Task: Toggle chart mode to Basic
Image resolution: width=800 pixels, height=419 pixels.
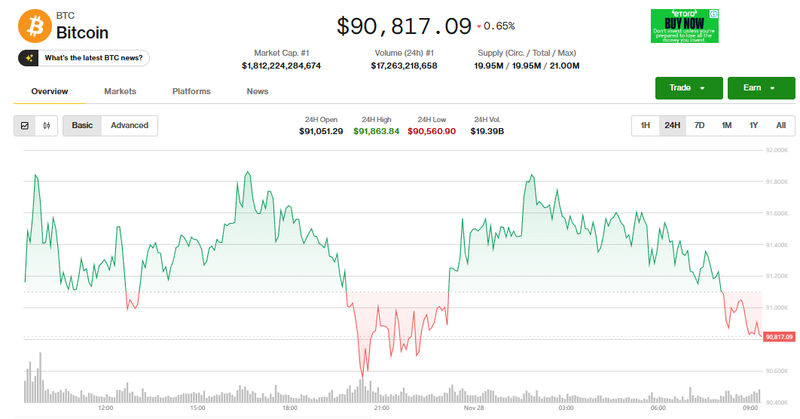Action: tap(82, 126)
